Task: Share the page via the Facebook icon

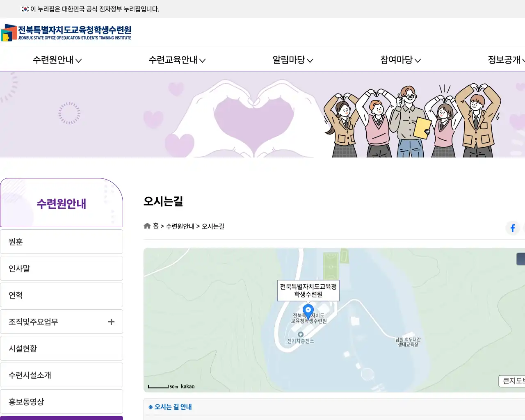Action: [x=512, y=228]
